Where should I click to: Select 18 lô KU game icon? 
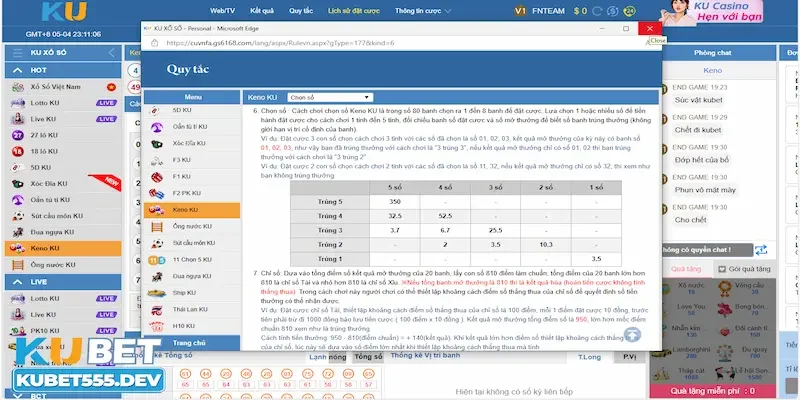[18, 152]
